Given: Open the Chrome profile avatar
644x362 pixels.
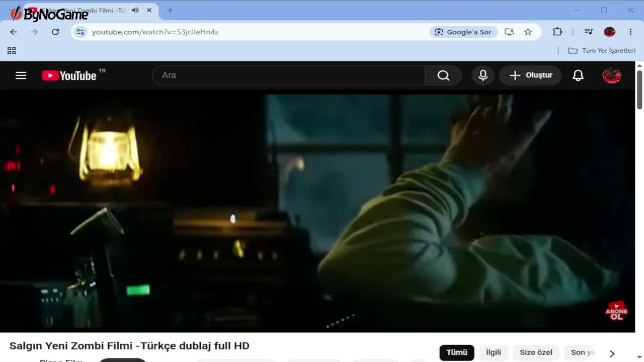Looking at the screenshot, I should tap(610, 32).
